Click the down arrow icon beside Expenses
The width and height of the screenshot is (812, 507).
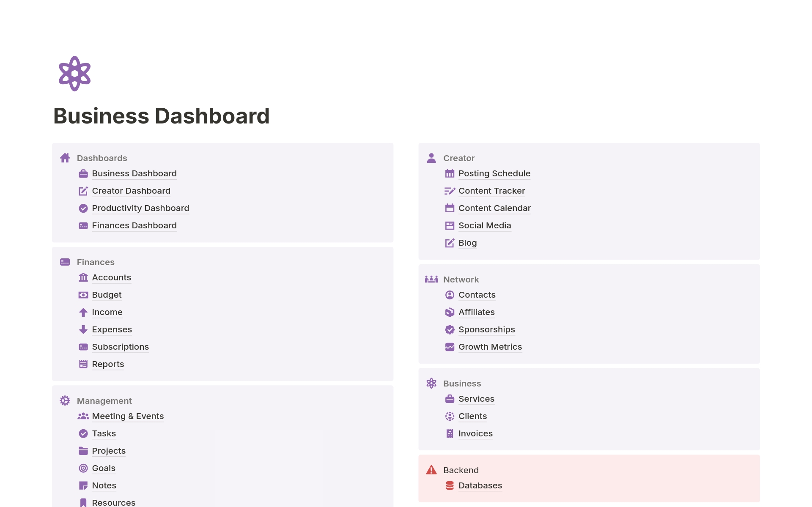(x=83, y=329)
